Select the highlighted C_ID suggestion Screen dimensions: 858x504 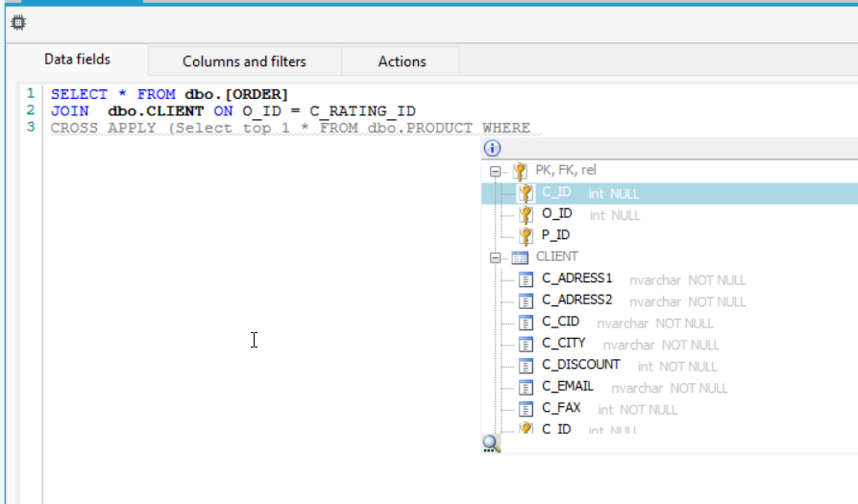[x=670, y=194]
